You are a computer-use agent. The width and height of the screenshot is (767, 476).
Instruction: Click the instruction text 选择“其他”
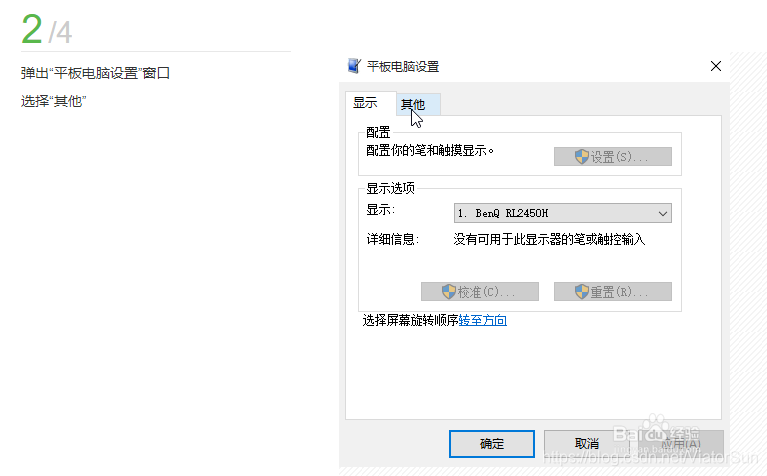(53, 101)
